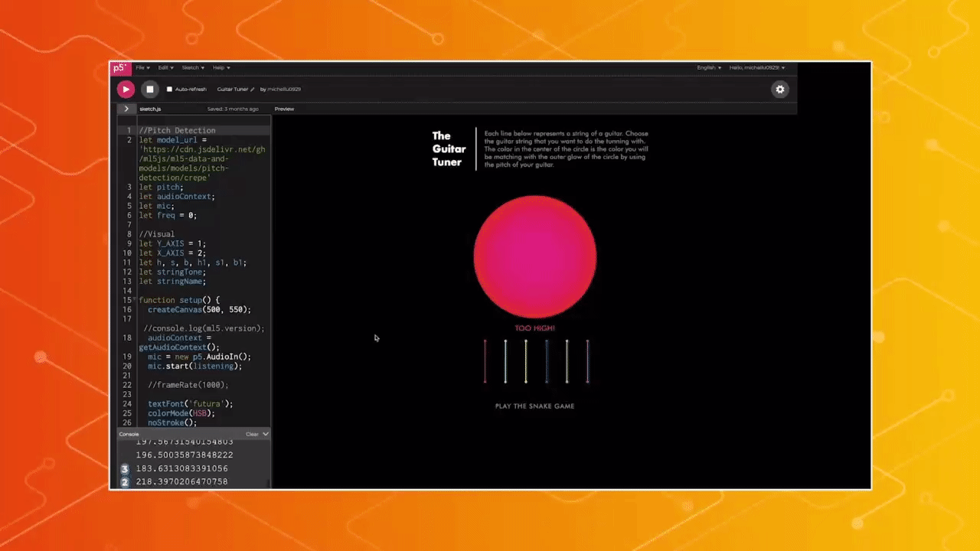Click the colorMode(HSB); line
980x551 pixels.
(x=181, y=413)
